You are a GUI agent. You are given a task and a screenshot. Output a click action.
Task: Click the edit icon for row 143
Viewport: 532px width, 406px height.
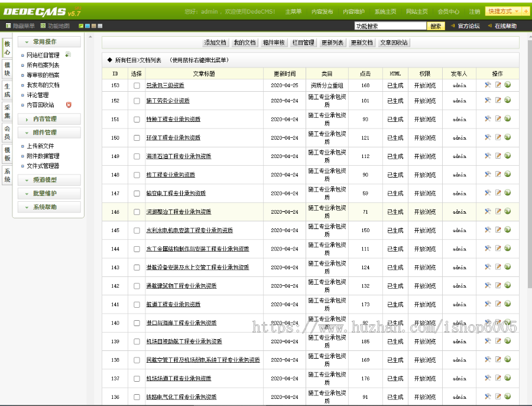pyautogui.click(x=498, y=267)
